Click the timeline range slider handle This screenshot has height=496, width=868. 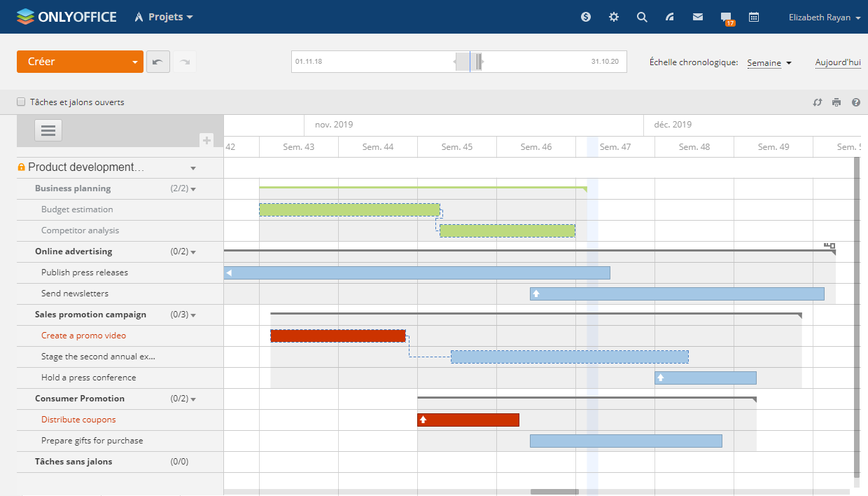tap(470, 62)
